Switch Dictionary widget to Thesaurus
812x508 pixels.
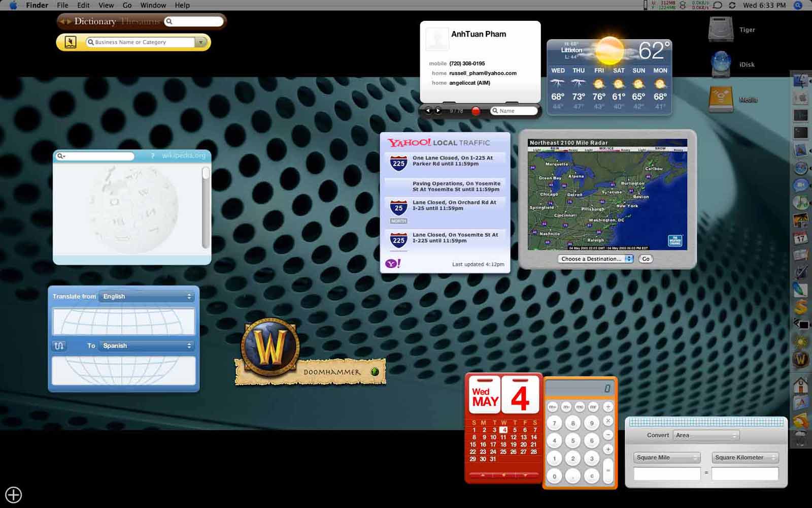[140, 21]
